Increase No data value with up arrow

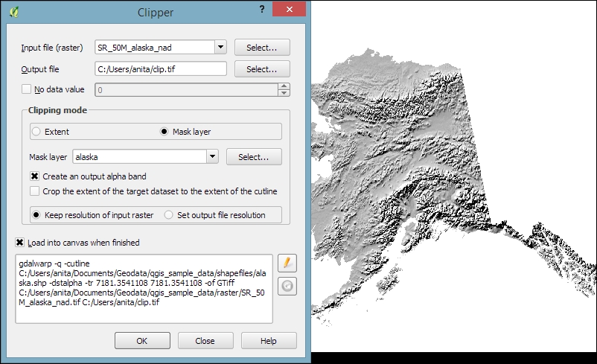pyautogui.click(x=284, y=86)
